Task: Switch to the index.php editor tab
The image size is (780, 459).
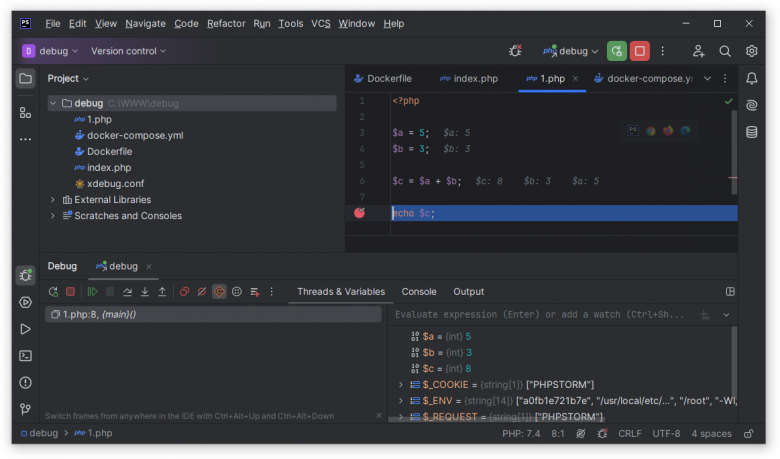Action: click(x=469, y=79)
